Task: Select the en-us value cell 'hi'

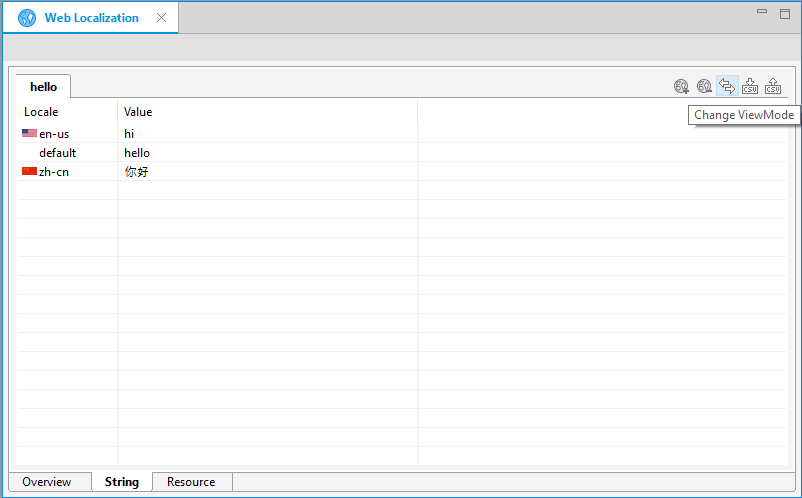Action: click(130, 133)
